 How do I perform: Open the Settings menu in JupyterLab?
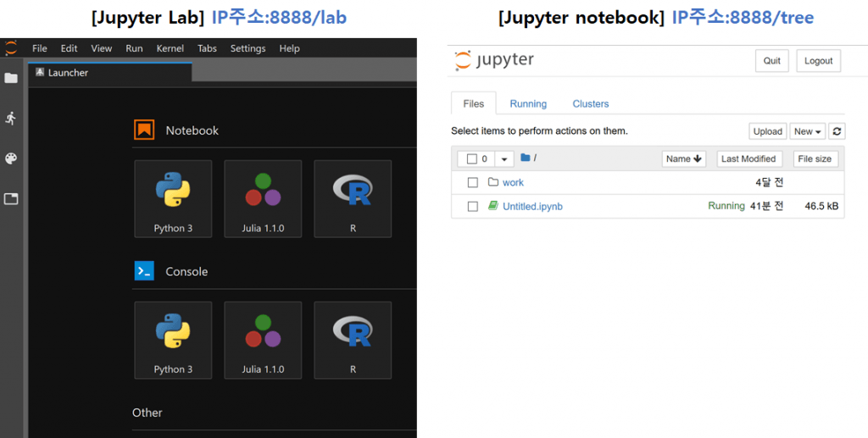point(248,48)
